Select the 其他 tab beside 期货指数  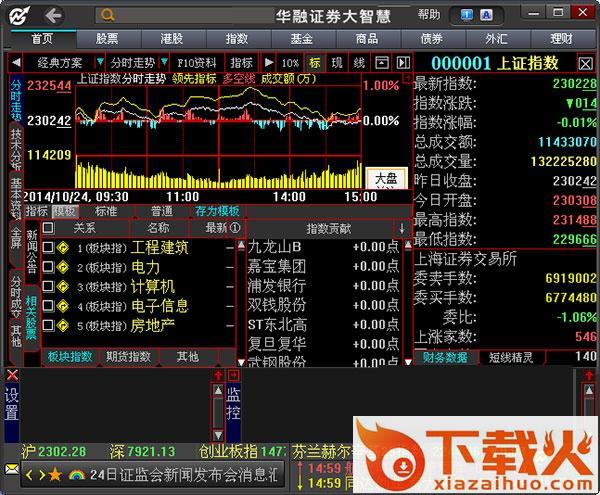(188, 357)
